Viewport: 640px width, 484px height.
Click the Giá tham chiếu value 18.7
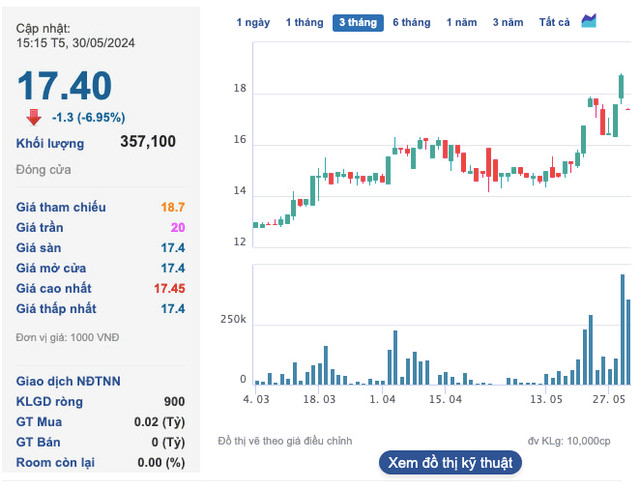click(x=173, y=207)
